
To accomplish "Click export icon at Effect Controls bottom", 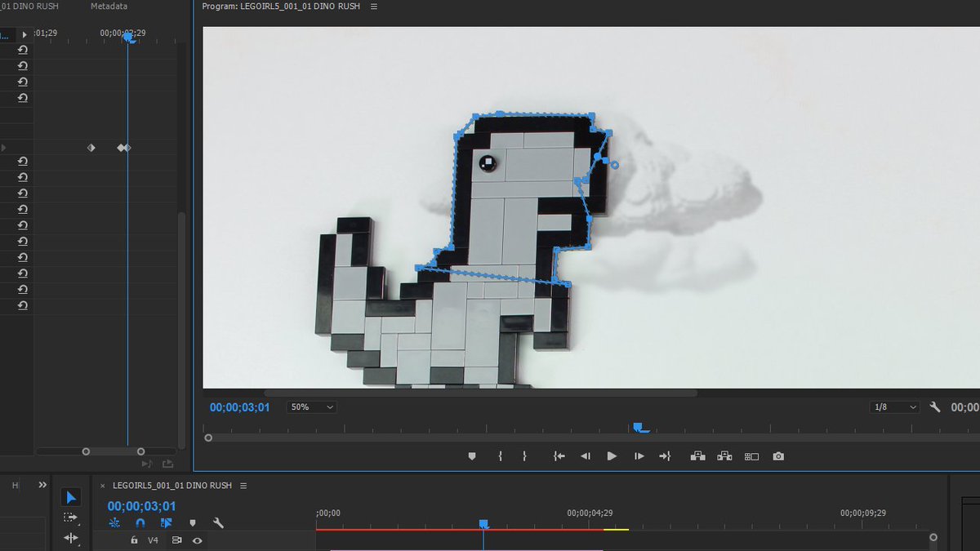I will (167, 464).
